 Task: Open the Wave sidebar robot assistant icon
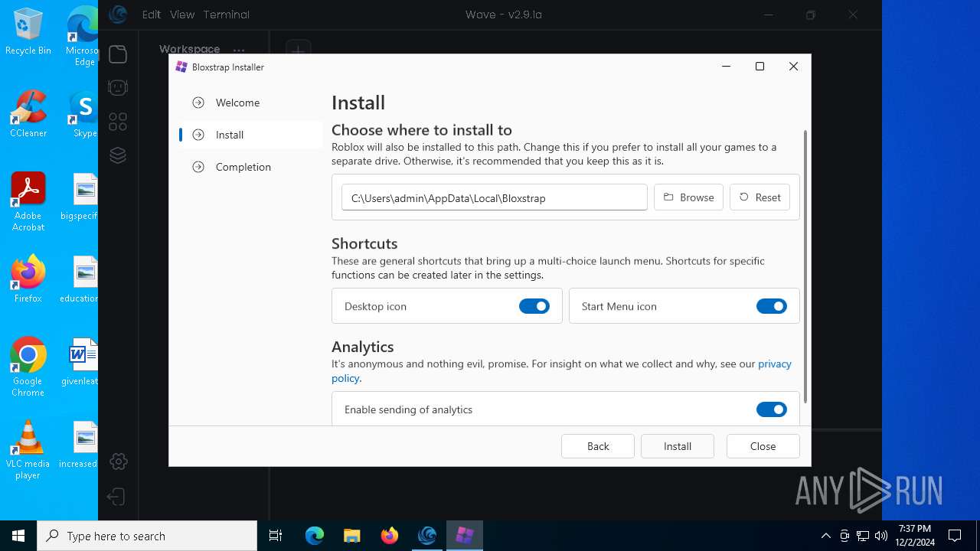tap(118, 87)
